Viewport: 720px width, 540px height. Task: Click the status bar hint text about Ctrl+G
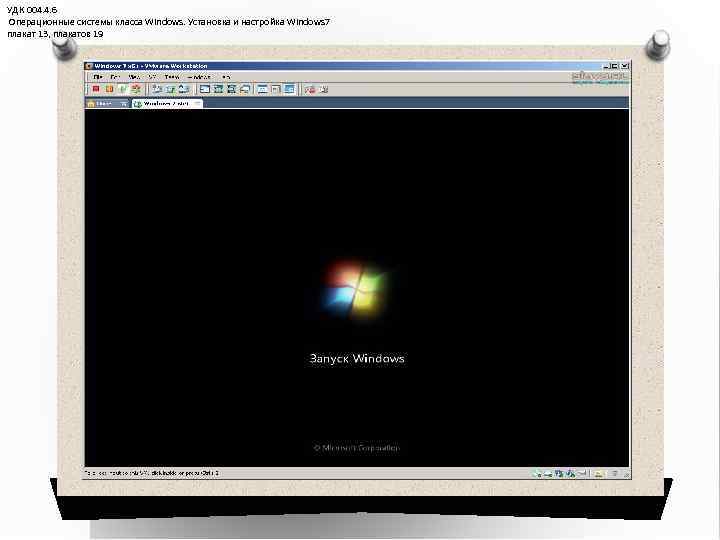point(152,472)
